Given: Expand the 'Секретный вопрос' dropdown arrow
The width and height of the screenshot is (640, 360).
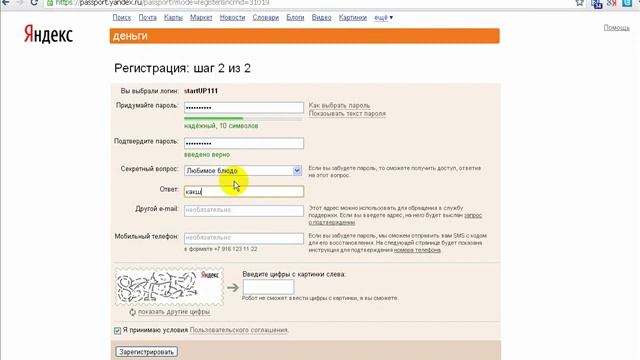Looking at the screenshot, I should [297, 171].
